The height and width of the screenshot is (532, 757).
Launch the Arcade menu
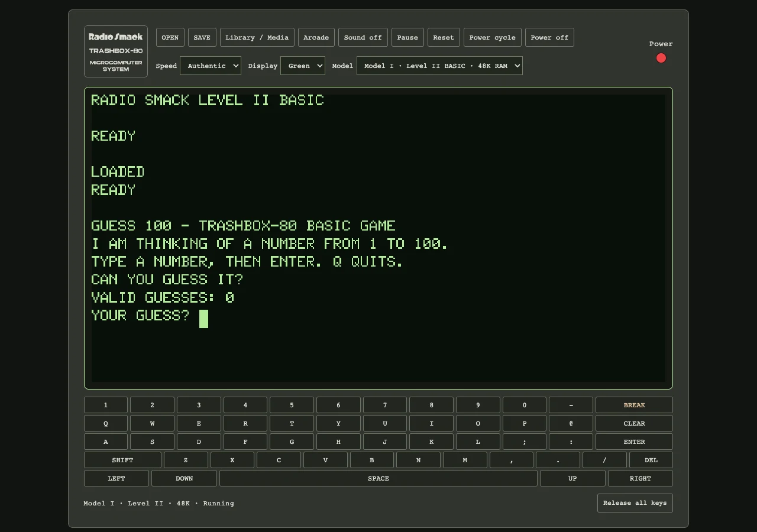click(316, 37)
